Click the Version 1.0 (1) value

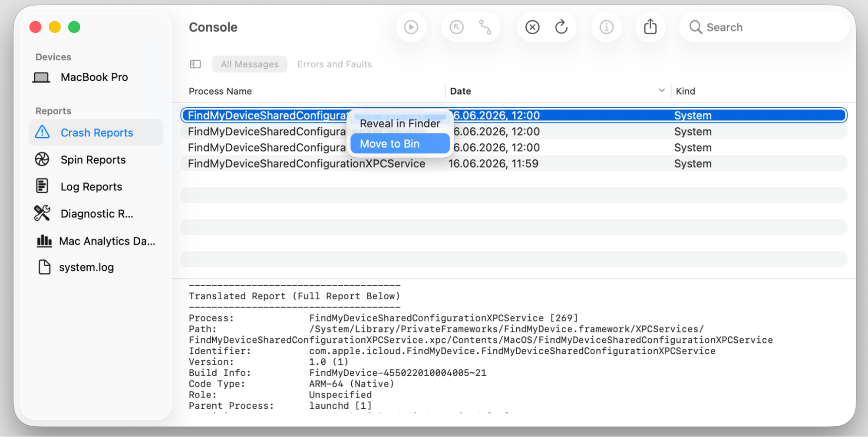[329, 362]
